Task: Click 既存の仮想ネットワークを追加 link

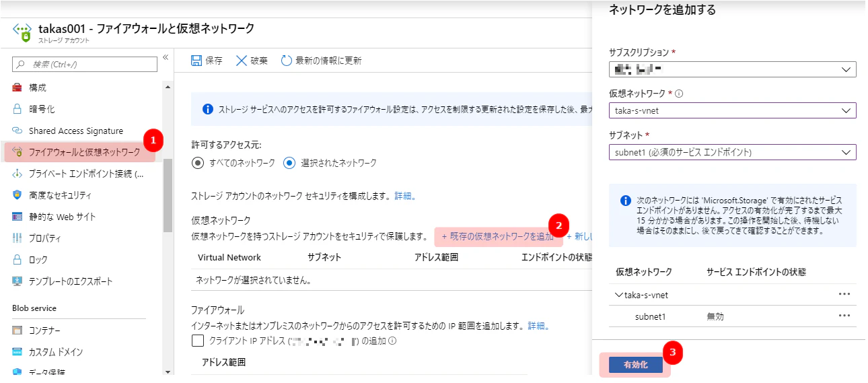Action: 498,236
